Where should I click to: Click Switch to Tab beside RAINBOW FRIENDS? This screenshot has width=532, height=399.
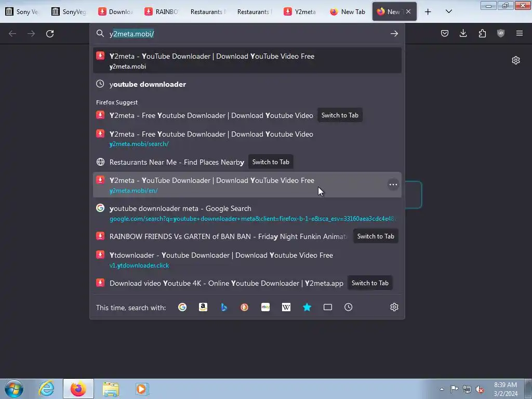click(376, 236)
